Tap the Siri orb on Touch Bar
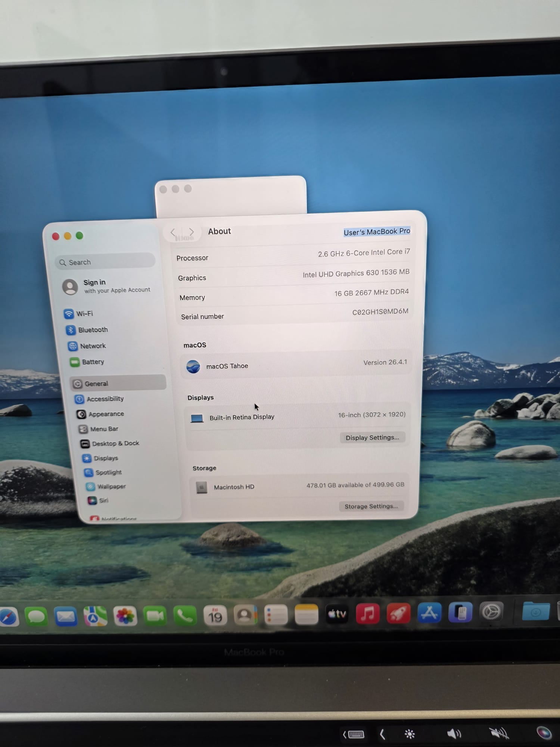 tap(544, 732)
